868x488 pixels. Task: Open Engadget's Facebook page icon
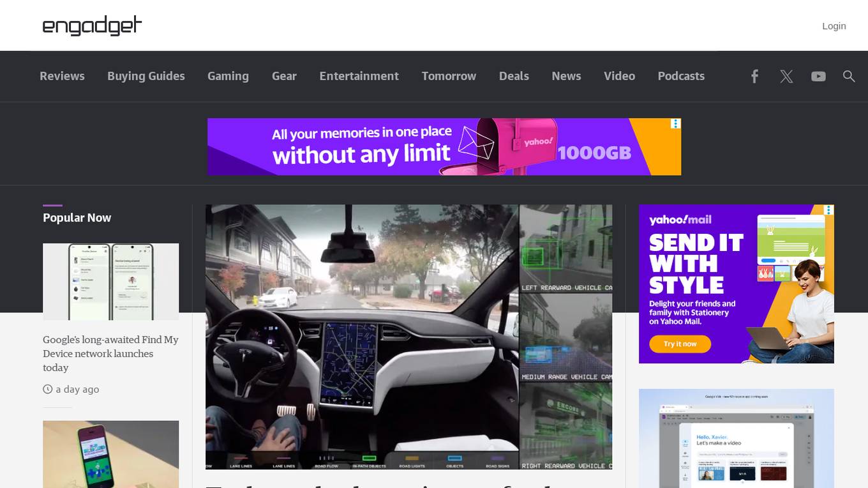(754, 77)
